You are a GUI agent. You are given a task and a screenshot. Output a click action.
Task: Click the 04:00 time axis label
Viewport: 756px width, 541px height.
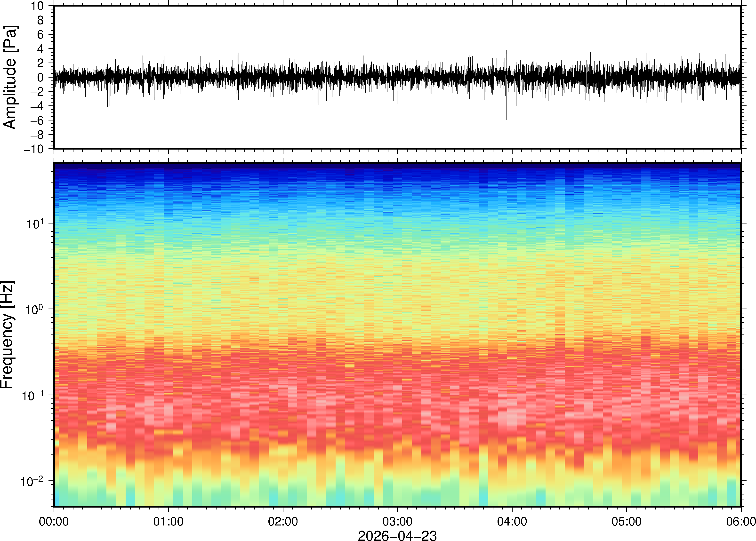point(512,521)
